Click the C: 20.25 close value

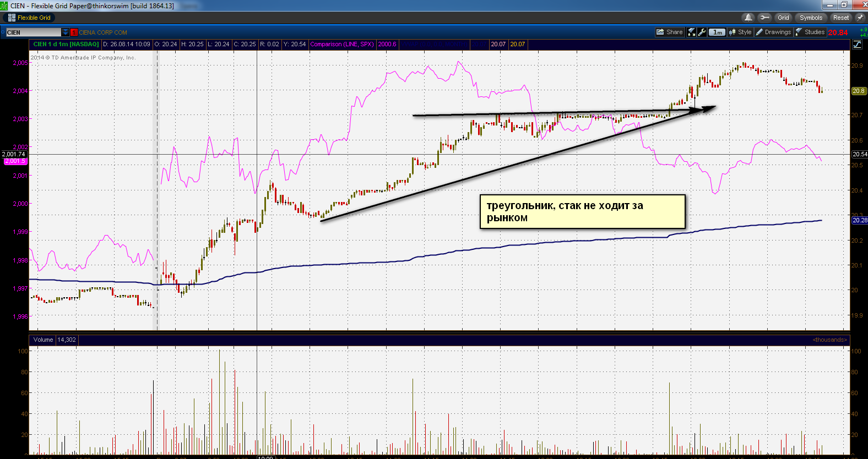pyautogui.click(x=245, y=44)
